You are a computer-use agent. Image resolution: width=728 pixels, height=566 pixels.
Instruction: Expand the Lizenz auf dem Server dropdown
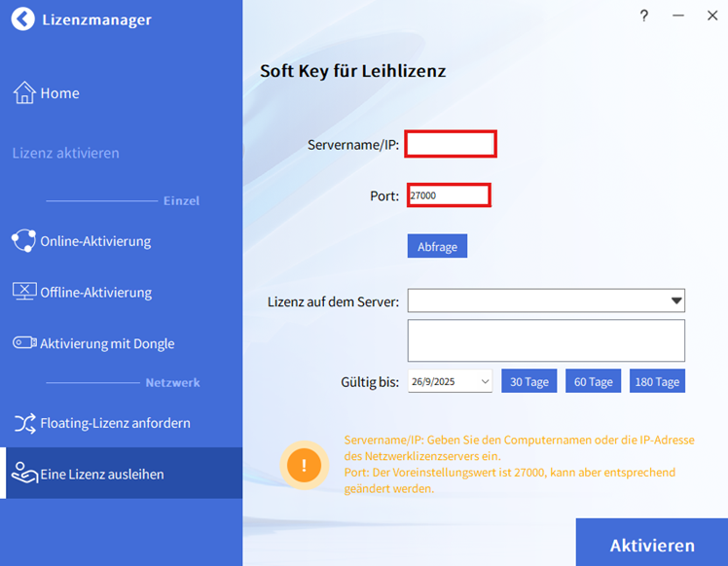click(676, 301)
